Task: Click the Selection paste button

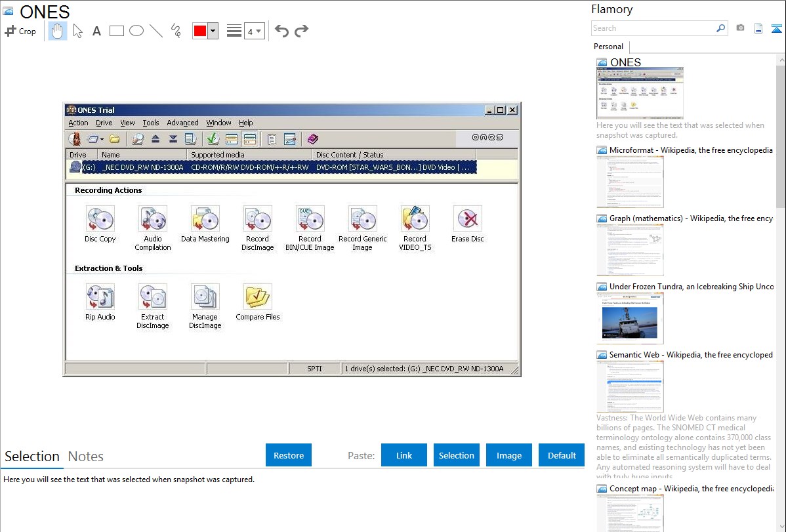Action: point(457,455)
